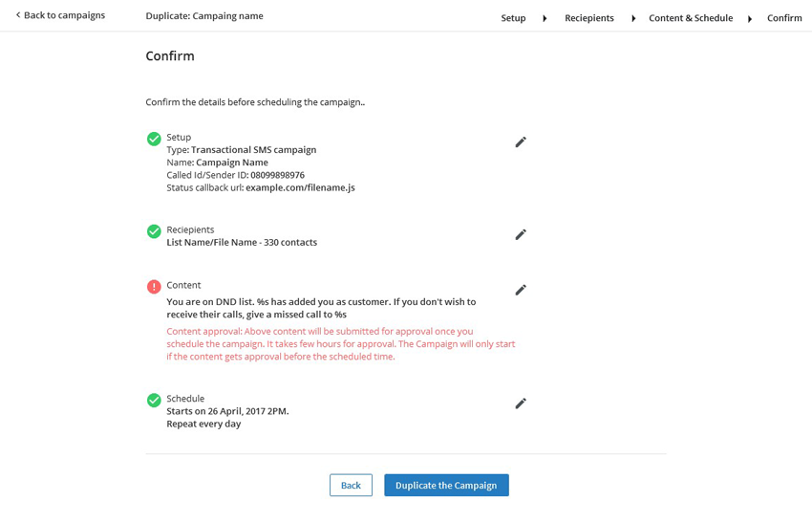Click the pencil icon to edit Setup
Image resolution: width=812 pixels, height=523 pixels.
click(521, 142)
